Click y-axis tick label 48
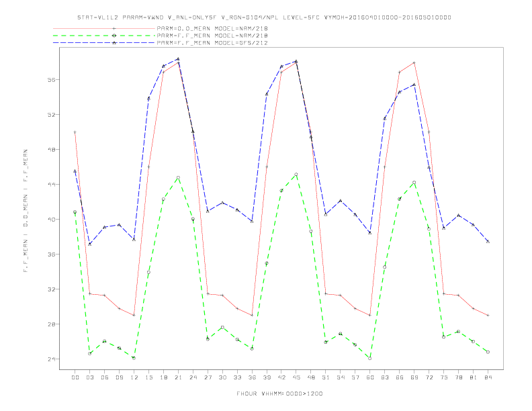 pyautogui.click(x=51, y=150)
